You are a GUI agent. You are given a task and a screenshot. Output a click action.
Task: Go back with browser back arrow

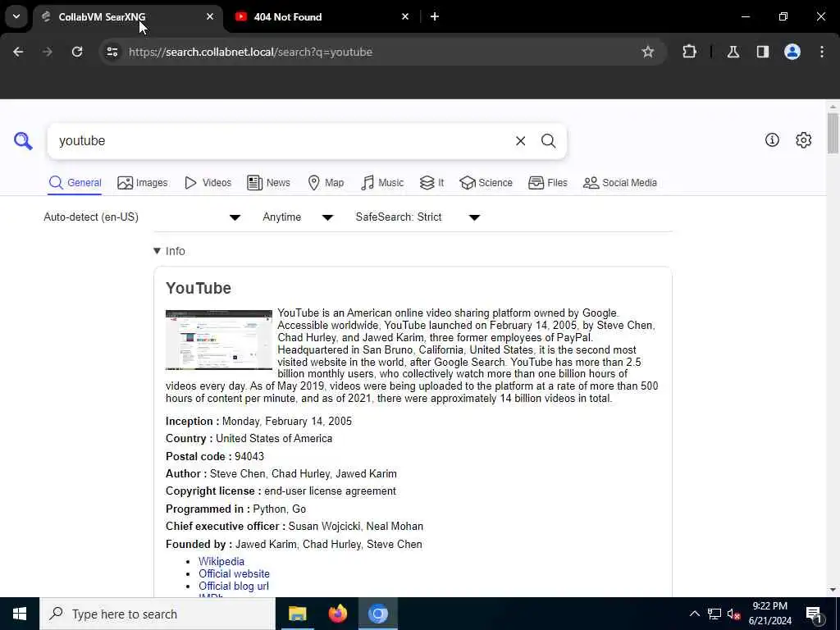(x=18, y=52)
